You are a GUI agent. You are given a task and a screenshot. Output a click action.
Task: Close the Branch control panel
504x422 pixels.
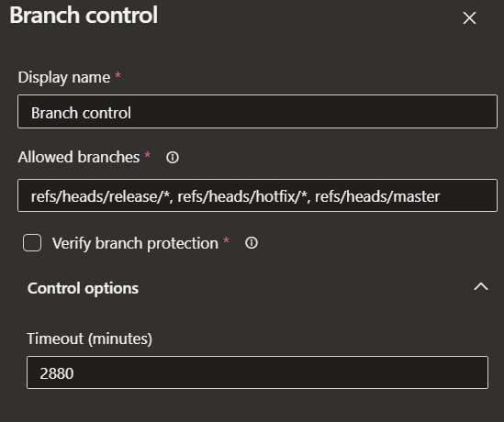pos(469,18)
